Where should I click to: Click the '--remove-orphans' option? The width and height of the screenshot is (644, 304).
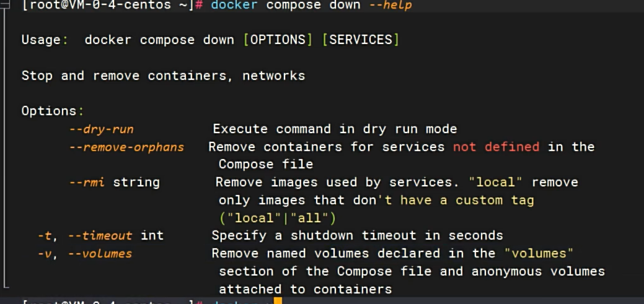tap(126, 147)
